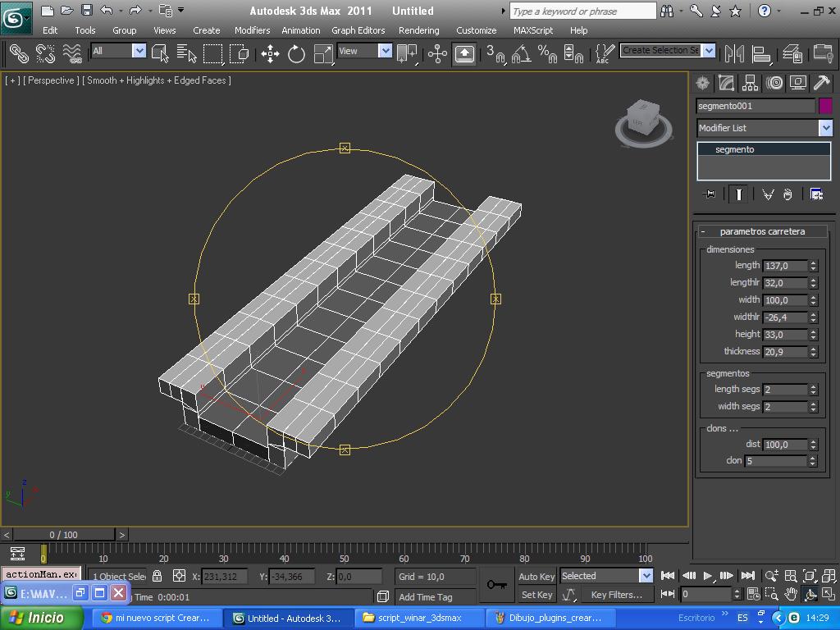Toggle Show End Result in modifier stack
The height and width of the screenshot is (630, 840).
click(739, 194)
